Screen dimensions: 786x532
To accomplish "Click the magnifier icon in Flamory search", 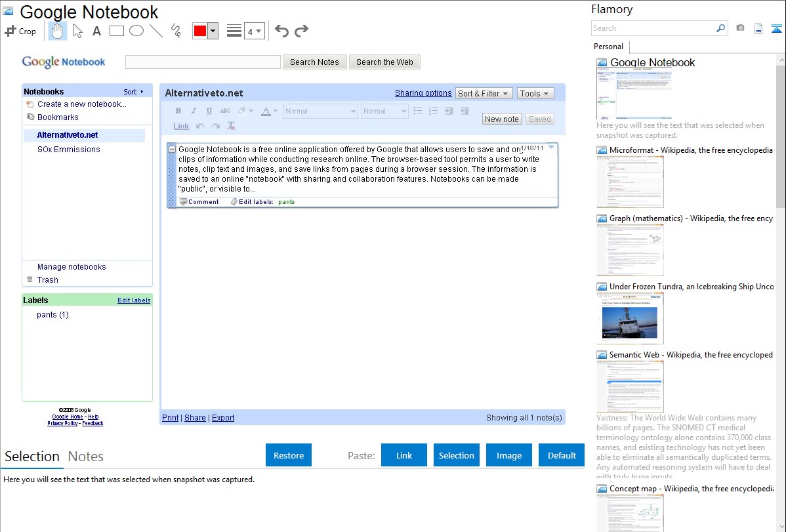I will click(720, 28).
